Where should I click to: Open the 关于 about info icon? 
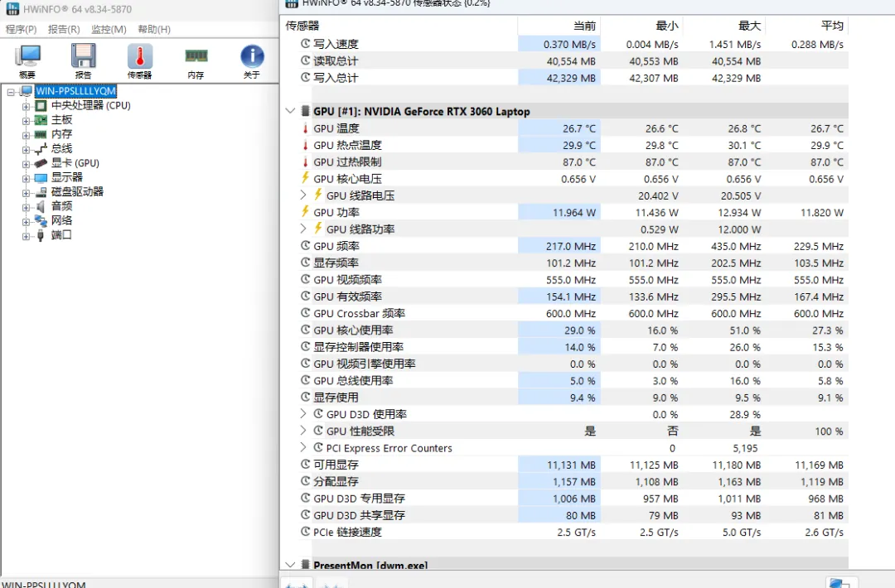point(252,61)
